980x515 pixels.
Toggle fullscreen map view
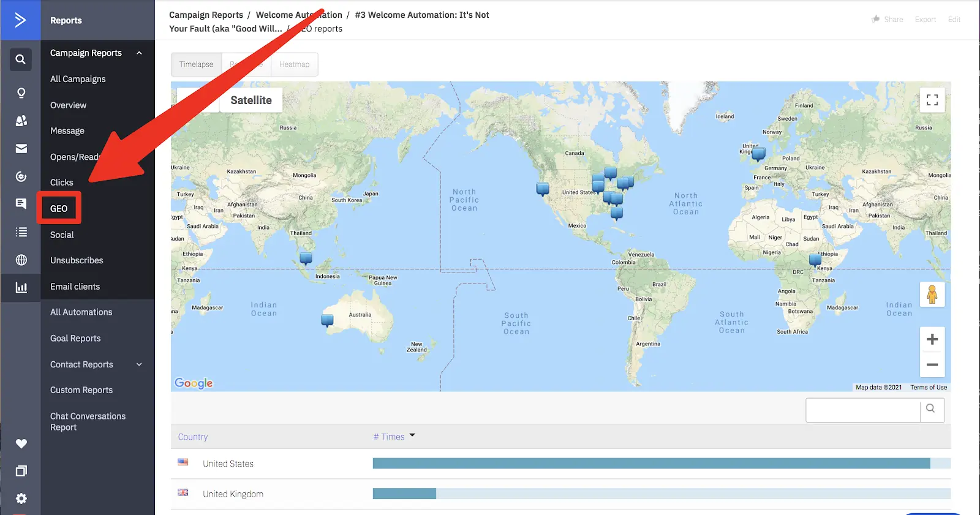[x=932, y=100]
